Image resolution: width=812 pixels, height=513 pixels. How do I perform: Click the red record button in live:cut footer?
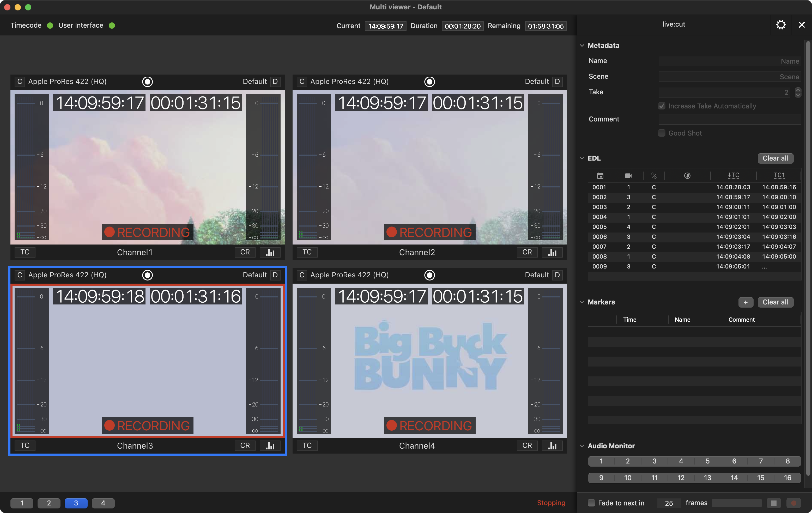pos(793,503)
